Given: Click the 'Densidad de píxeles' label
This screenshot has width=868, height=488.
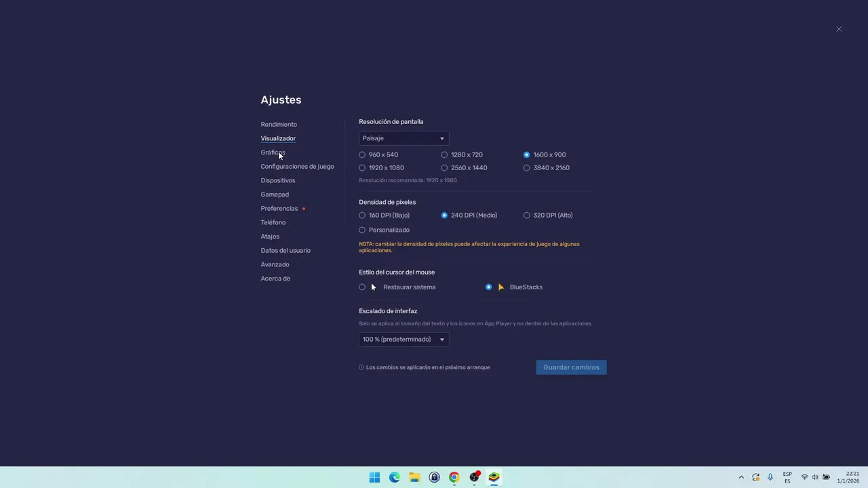Looking at the screenshot, I should tap(387, 202).
